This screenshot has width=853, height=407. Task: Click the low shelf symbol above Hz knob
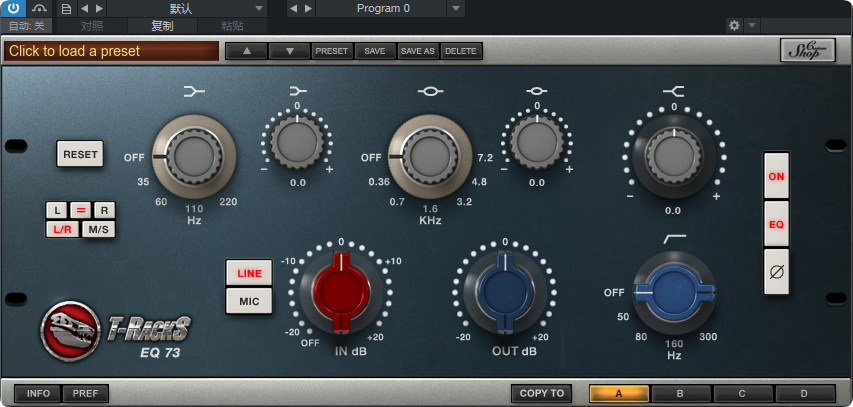click(195, 91)
